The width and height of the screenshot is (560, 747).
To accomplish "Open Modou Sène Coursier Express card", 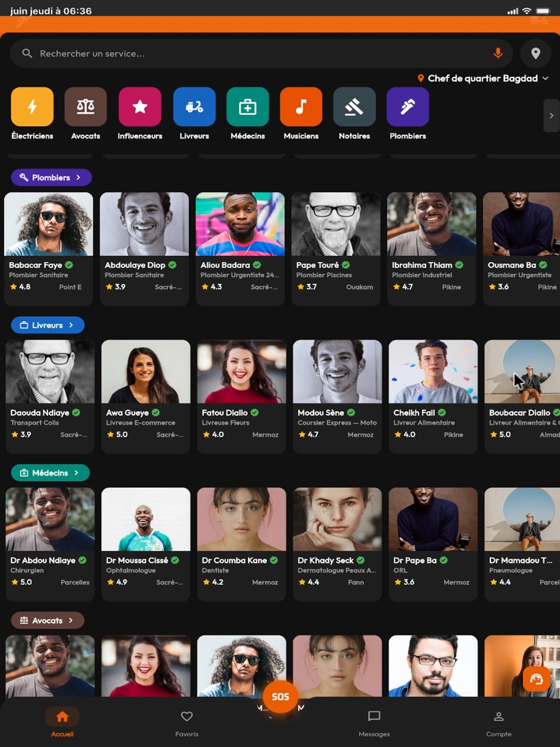I will 338,397.
